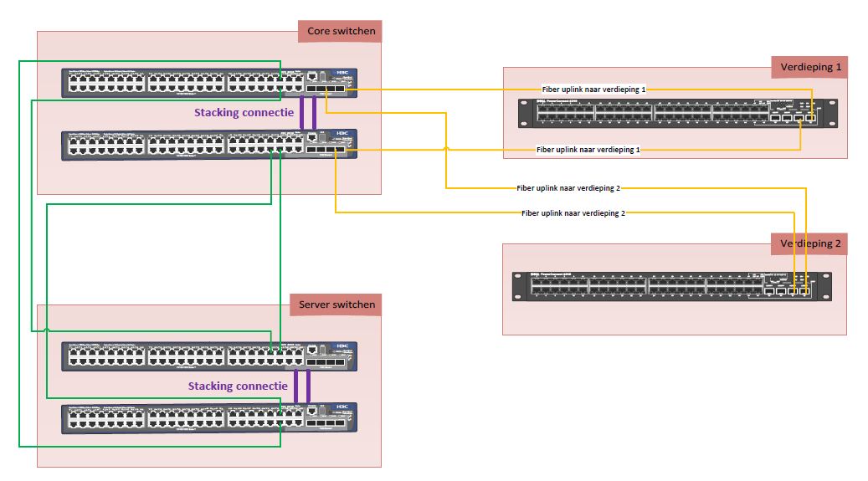Select the lower switch in Core switchen
This screenshot has height=481, width=868.
point(209,145)
